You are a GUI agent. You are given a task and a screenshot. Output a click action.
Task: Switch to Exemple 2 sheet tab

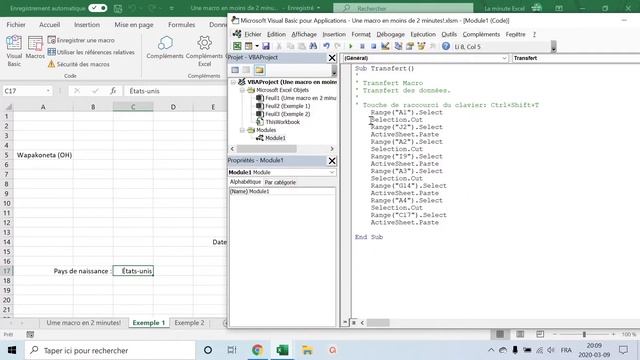189,323
